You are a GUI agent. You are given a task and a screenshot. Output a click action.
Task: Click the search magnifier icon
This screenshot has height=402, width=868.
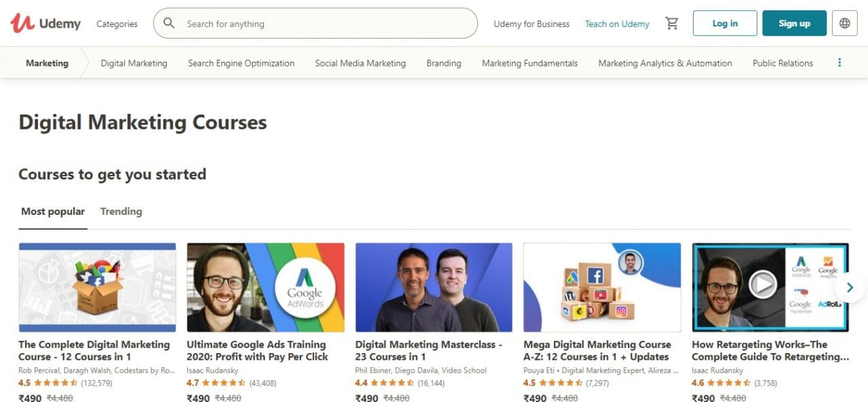[168, 23]
